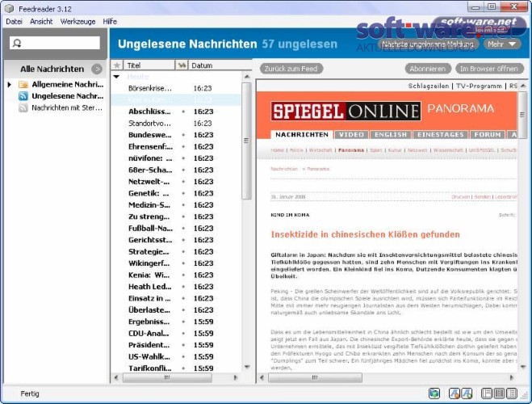Open the Hilfe menu
This screenshot has height=404, width=532.
pyautogui.click(x=110, y=22)
